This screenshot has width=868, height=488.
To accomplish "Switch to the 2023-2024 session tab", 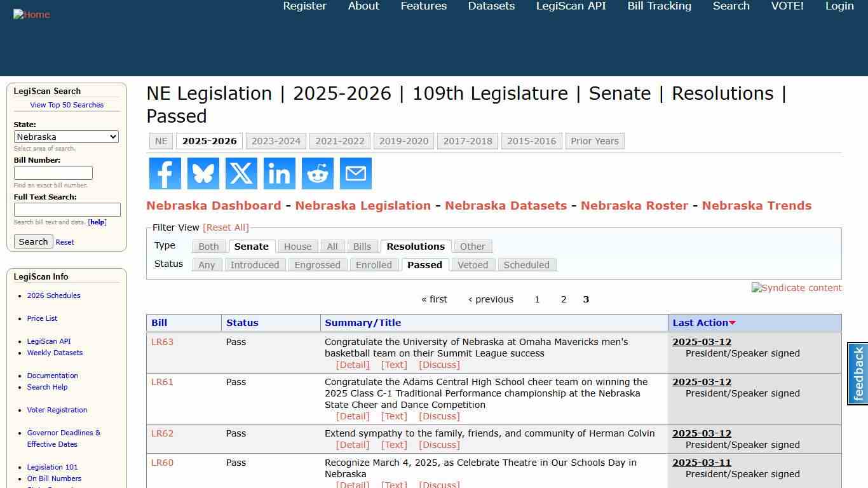I will pyautogui.click(x=276, y=140).
